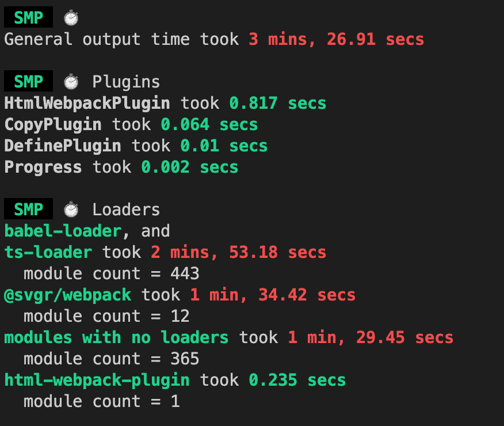This screenshot has width=504, height=426.
Task: Click the "Plugins" section heading
Action: point(126,82)
